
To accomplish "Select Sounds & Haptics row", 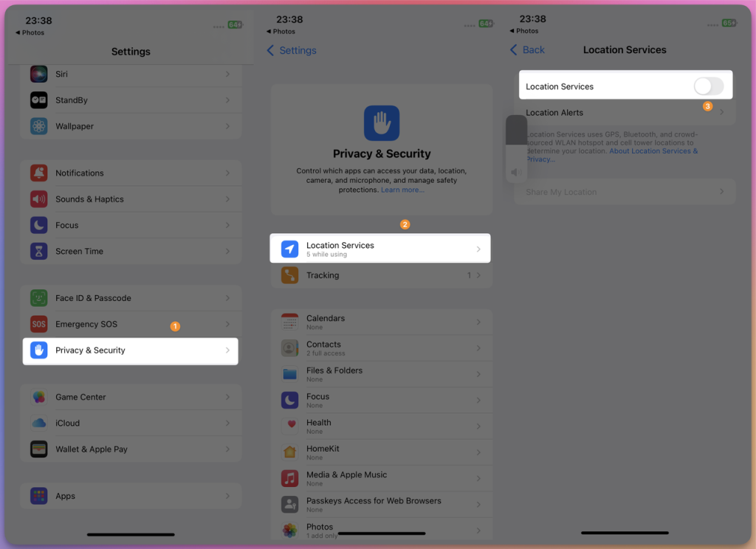I will (131, 199).
